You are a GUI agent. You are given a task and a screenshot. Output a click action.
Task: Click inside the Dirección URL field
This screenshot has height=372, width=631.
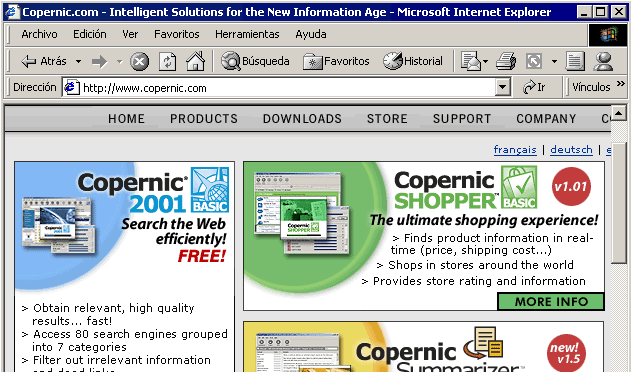(287, 87)
